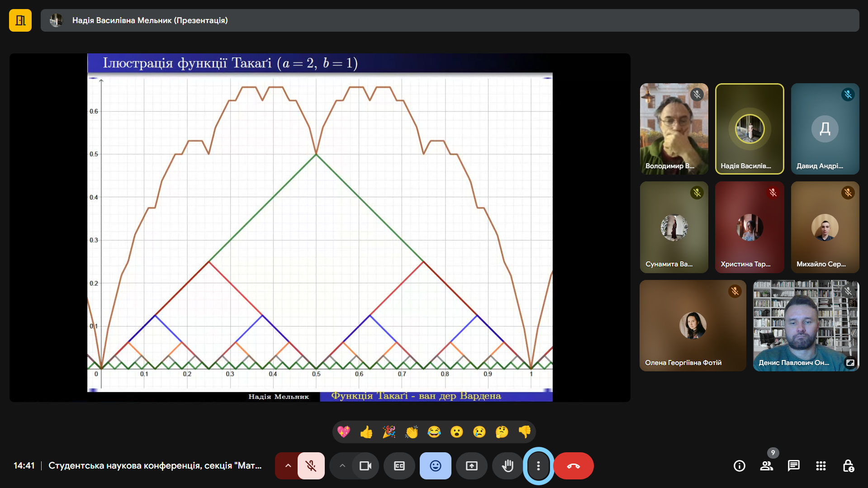The image size is (868, 488).
Task: Open the chat panel icon
Action: tap(794, 466)
